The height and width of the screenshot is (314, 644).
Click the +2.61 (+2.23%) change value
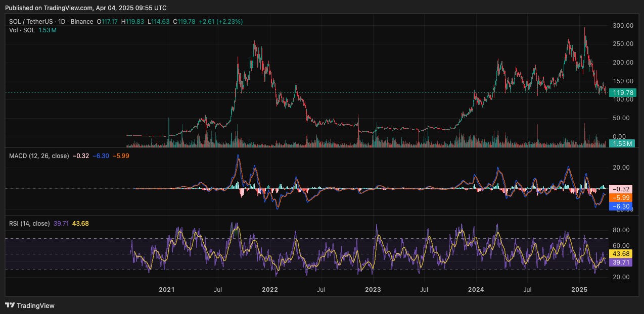tap(220, 22)
